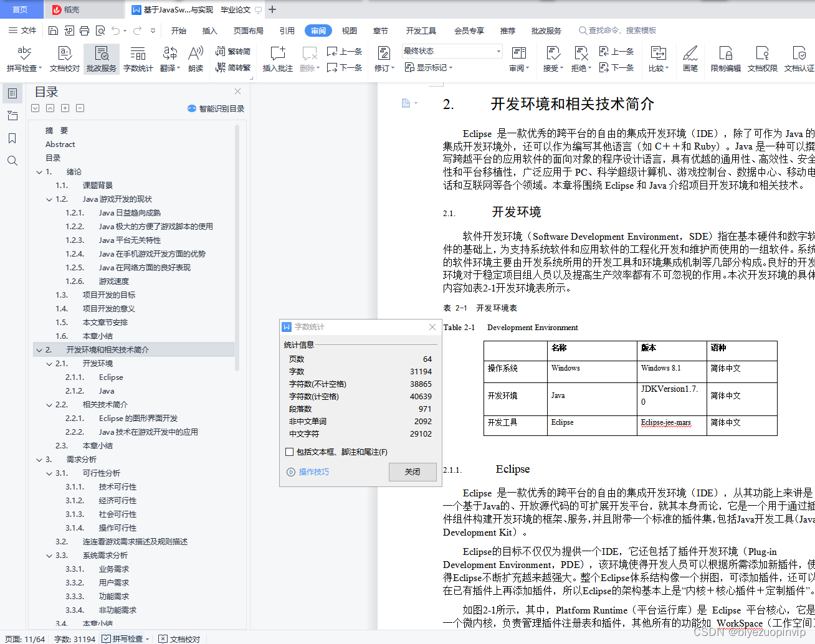Go to previous comment with 上一条
Image resolution: width=815 pixels, height=644 pixels.
[x=345, y=52]
